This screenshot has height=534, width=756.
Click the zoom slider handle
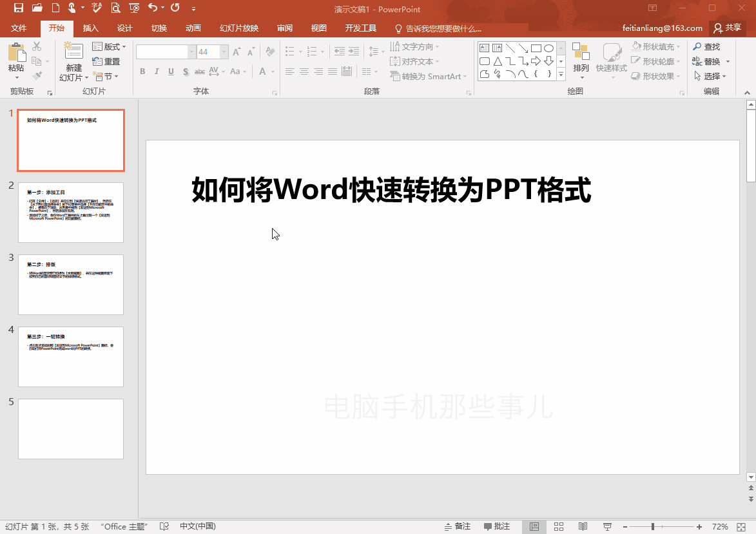pos(653,527)
